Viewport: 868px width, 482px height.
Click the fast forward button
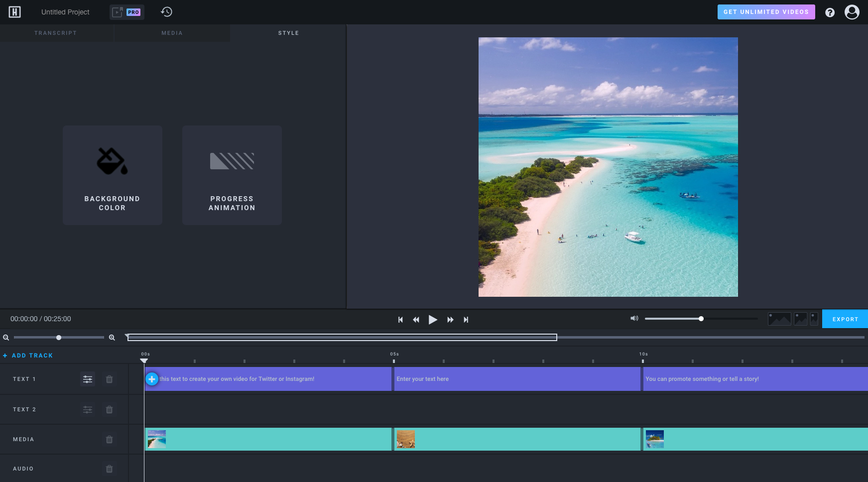450,320
